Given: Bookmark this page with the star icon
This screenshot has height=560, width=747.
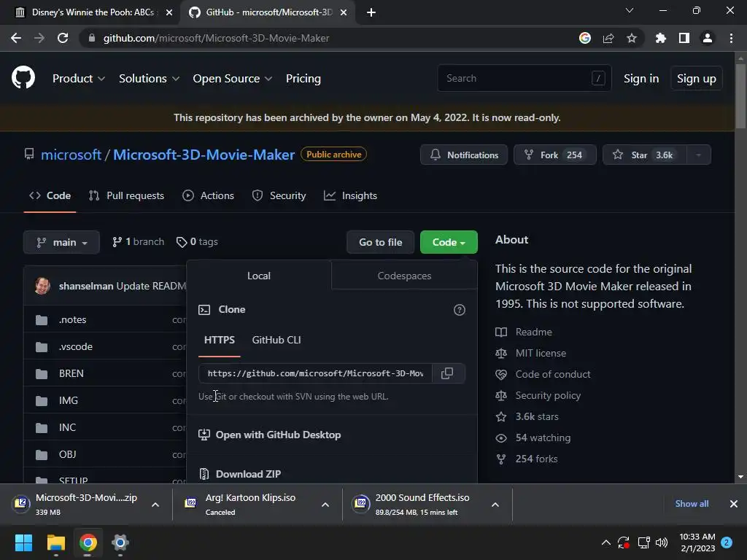Looking at the screenshot, I should pos(632,38).
